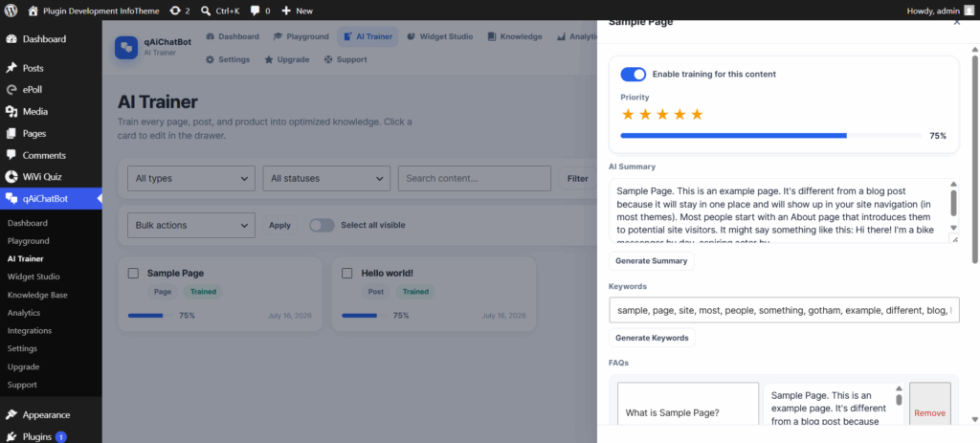Image resolution: width=980 pixels, height=443 pixels.
Task: Click Generate Summary button
Action: 651,261
